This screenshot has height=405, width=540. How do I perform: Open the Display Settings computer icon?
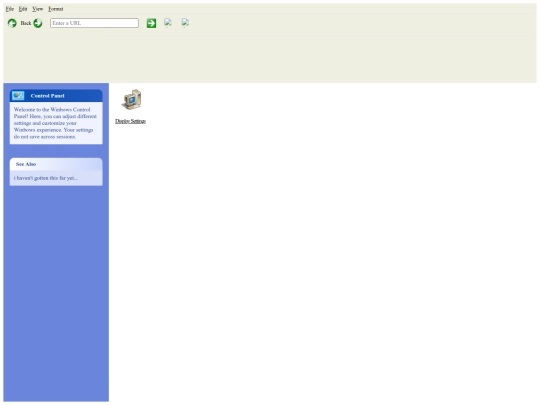tap(132, 100)
